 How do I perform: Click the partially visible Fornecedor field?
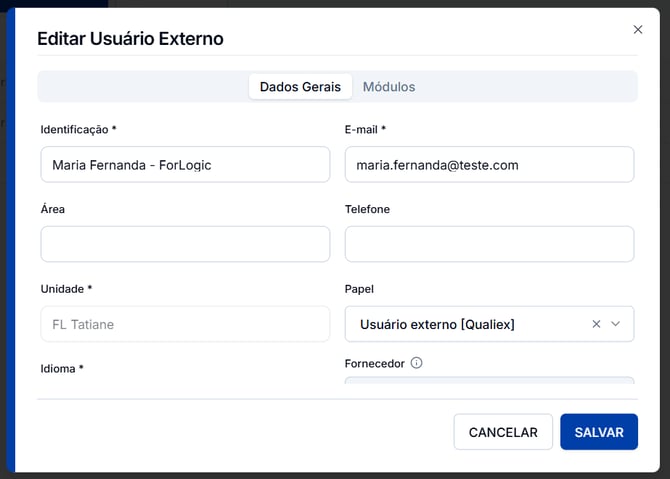pyautogui.click(x=489, y=380)
